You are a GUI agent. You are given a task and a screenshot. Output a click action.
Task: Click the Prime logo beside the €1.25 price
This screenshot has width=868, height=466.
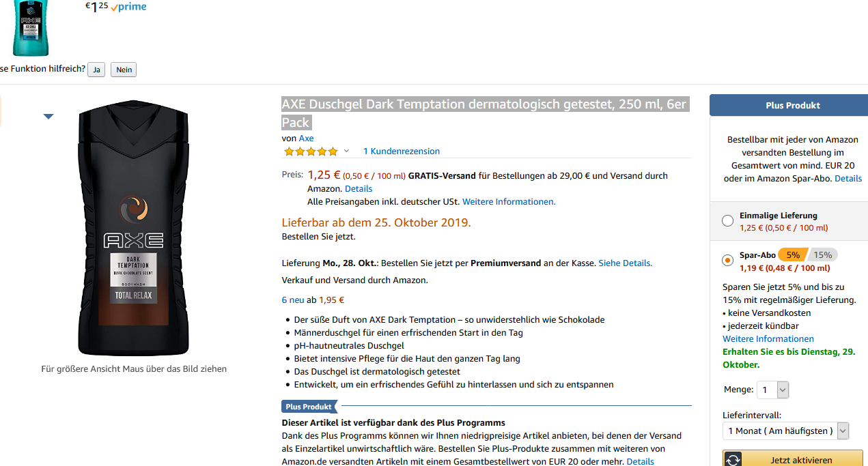tap(128, 7)
